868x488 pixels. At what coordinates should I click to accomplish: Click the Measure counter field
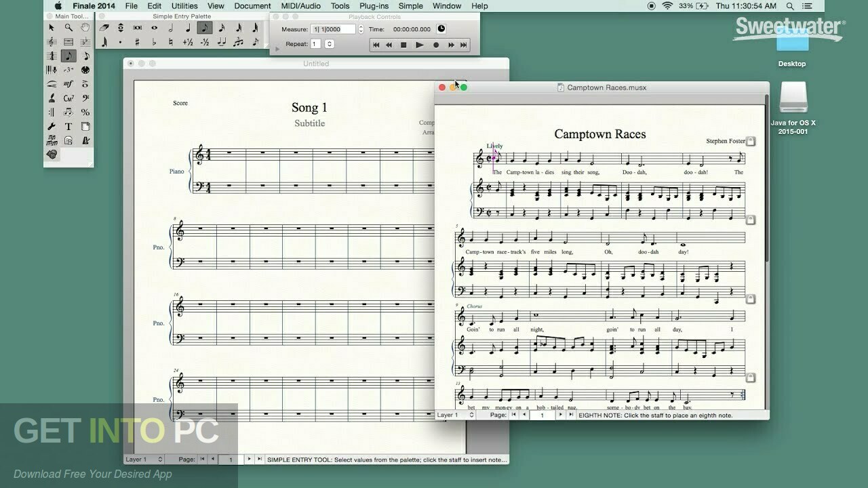[x=333, y=29]
